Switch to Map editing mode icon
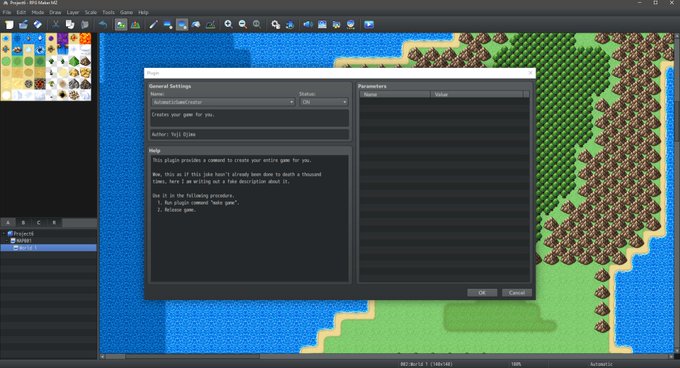Image resolution: width=680 pixels, height=368 pixels. coord(121,24)
